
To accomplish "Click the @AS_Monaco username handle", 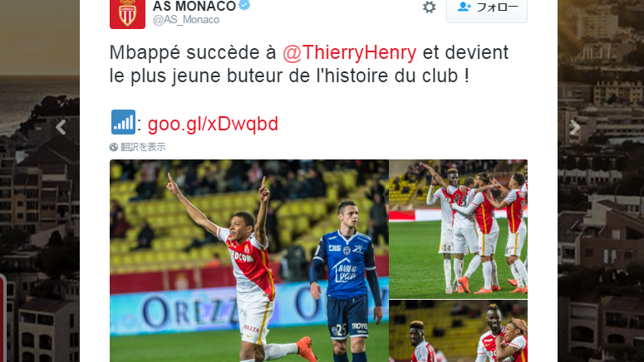I will [186, 20].
